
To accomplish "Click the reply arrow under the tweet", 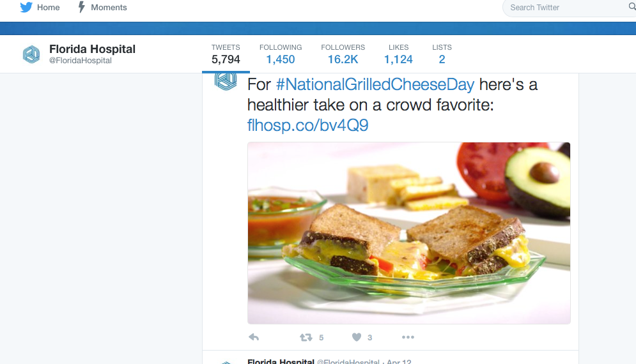I will click(254, 337).
